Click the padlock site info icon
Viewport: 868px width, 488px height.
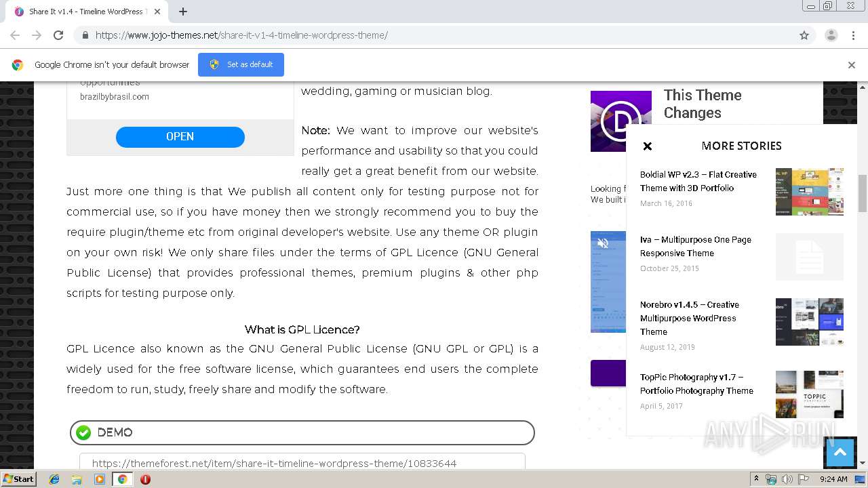tap(85, 35)
